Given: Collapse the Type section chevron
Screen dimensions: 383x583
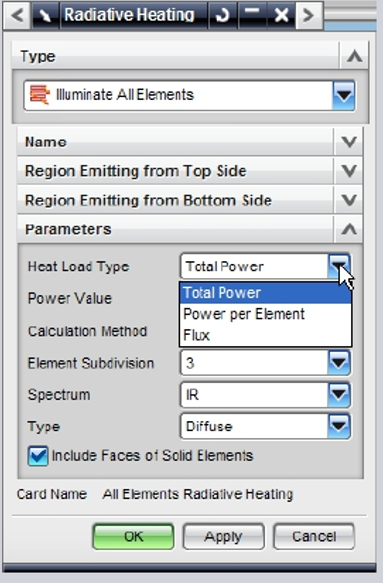Looking at the screenshot, I should point(354,57).
